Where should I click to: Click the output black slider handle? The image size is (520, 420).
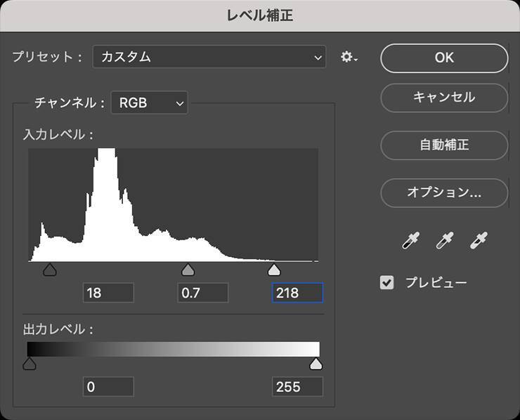point(30,364)
